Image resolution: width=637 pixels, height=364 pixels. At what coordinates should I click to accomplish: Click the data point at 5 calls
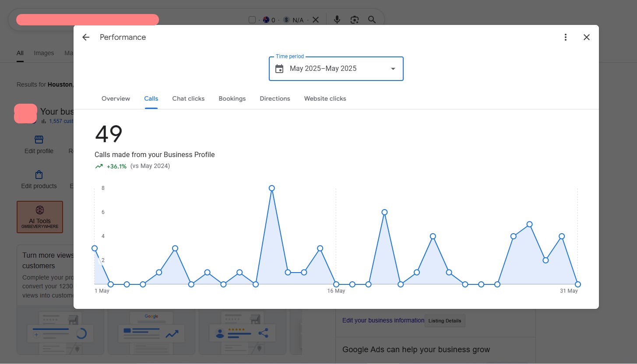[529, 224]
